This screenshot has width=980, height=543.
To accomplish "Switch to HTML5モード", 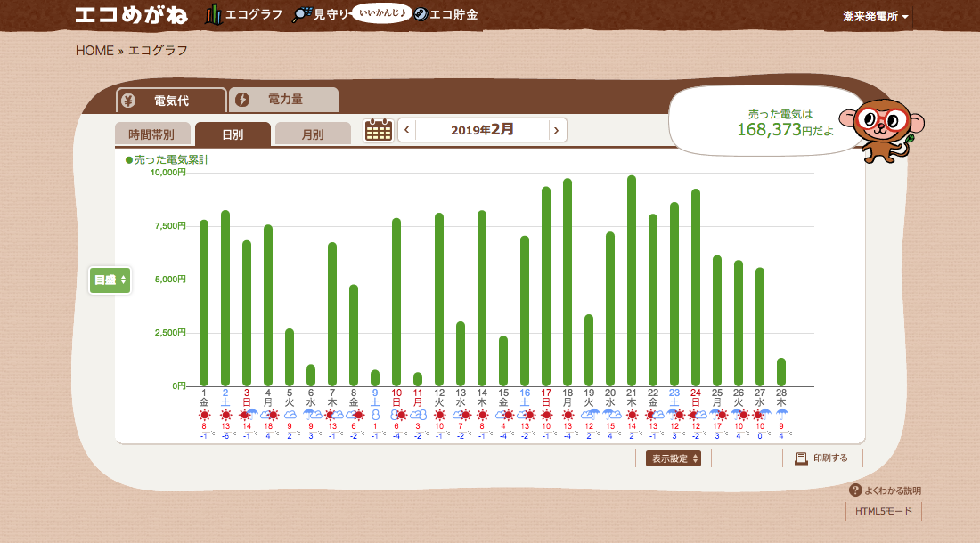I will 884,511.
